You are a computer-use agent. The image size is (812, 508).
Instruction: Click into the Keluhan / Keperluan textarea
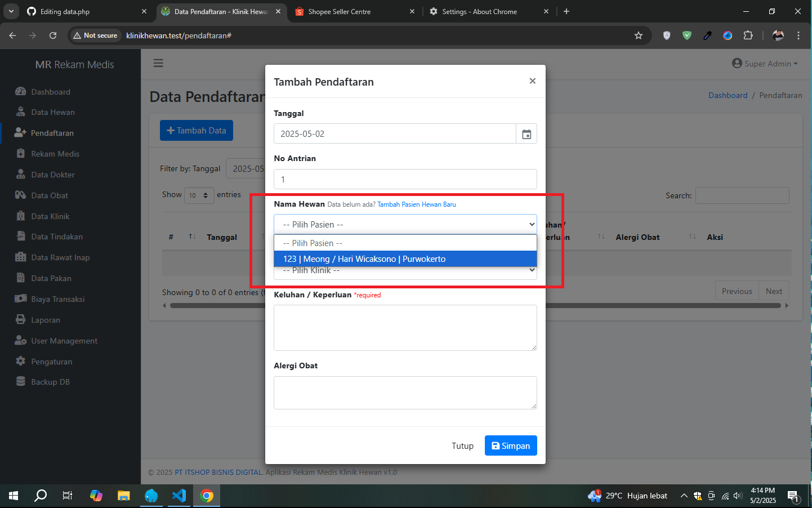(405, 328)
